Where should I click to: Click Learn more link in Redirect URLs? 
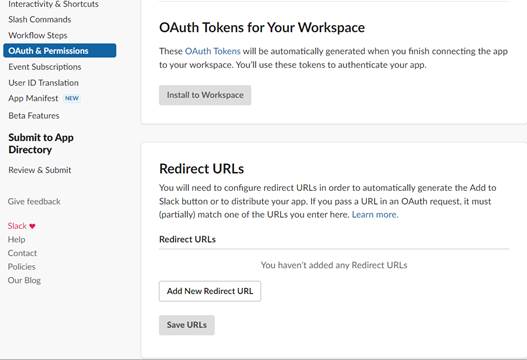tap(375, 214)
